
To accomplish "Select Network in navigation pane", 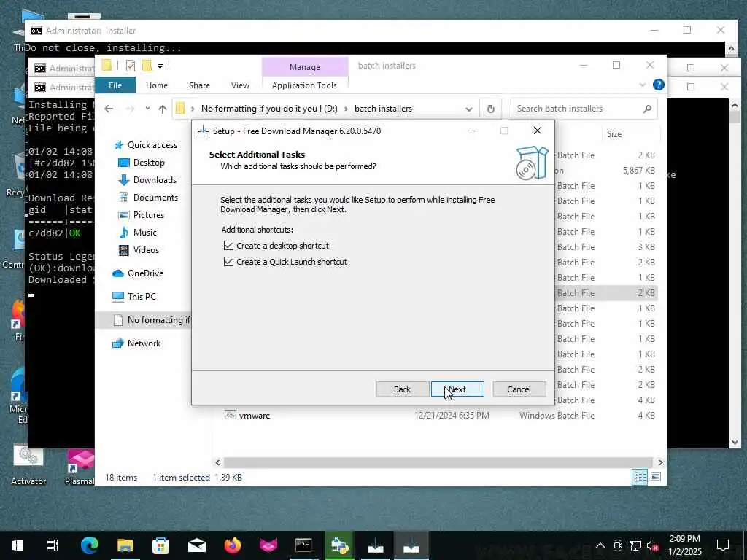I will coord(144,343).
